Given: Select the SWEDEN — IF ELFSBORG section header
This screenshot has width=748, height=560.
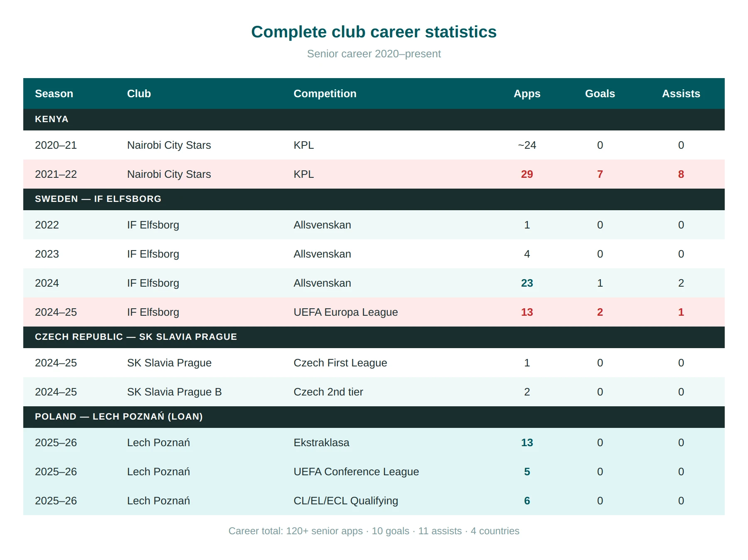Looking at the screenshot, I should tap(374, 199).
